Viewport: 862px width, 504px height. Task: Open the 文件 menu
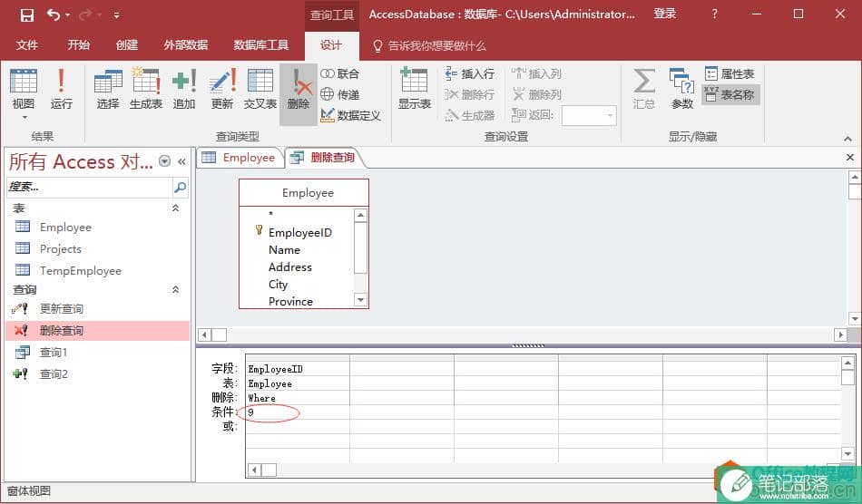click(x=27, y=45)
